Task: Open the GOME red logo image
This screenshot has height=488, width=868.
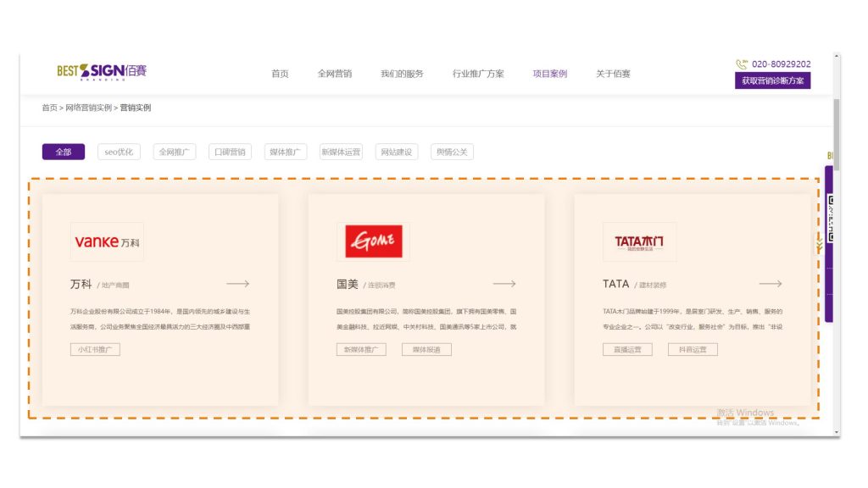Action: pos(373,241)
